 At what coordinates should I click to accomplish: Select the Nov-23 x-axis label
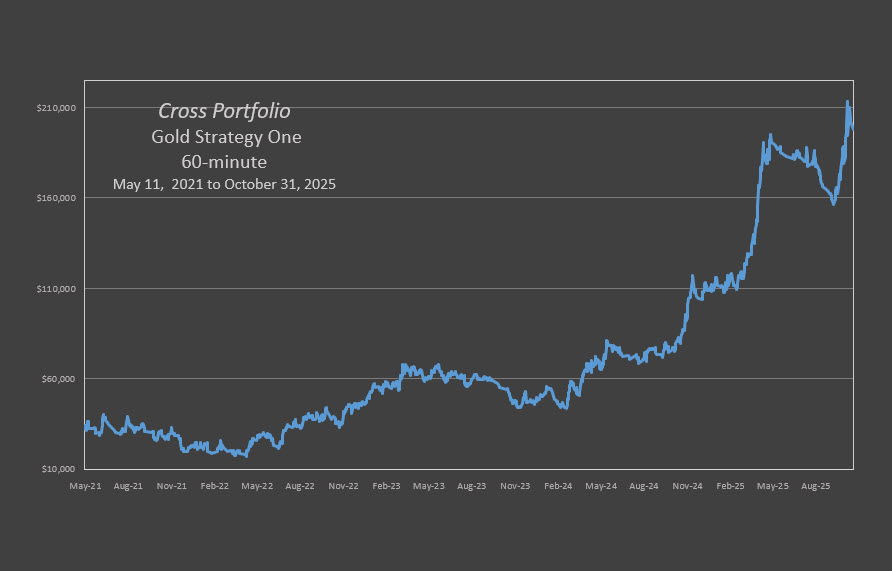pos(515,486)
